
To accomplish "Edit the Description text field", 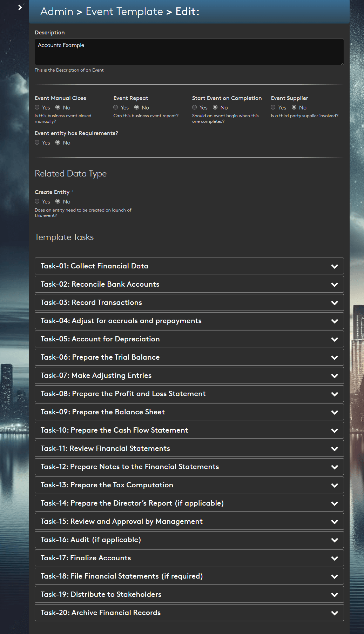I will pyautogui.click(x=189, y=52).
